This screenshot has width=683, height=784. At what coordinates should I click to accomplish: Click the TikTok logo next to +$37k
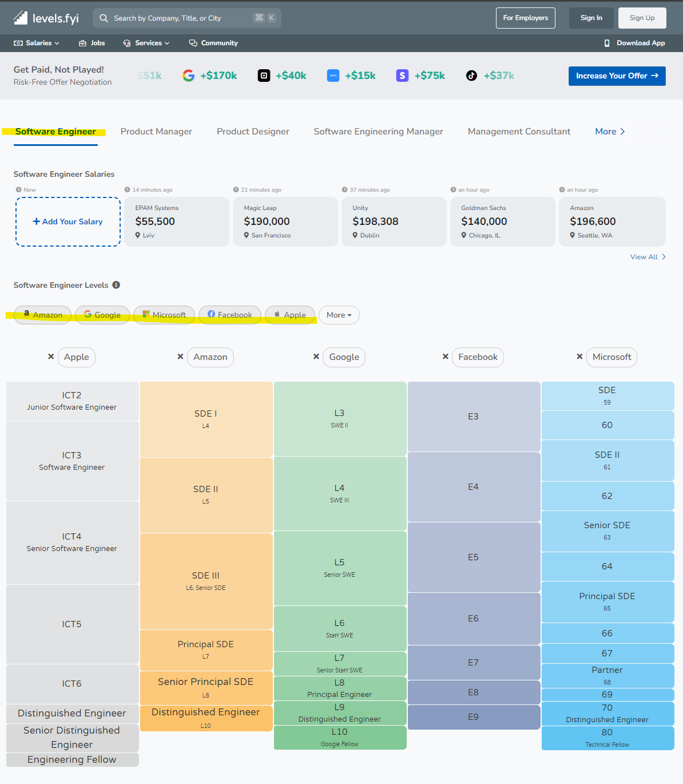tap(471, 76)
